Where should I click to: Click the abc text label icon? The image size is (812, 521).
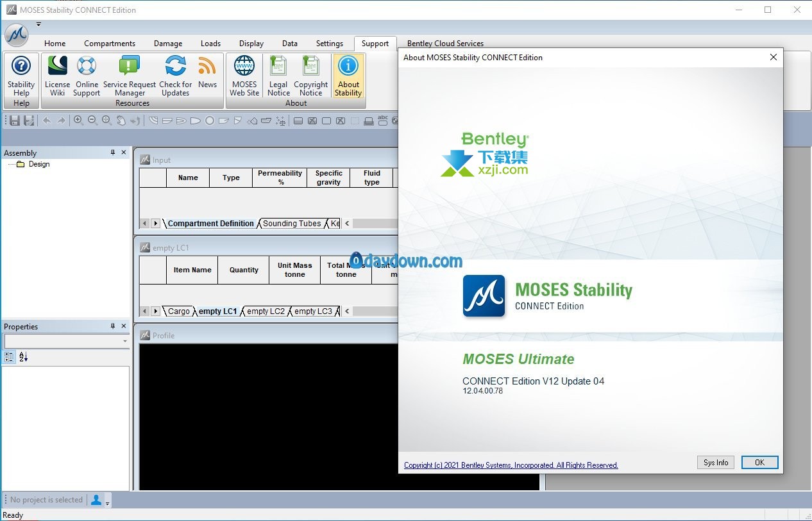coord(383,120)
